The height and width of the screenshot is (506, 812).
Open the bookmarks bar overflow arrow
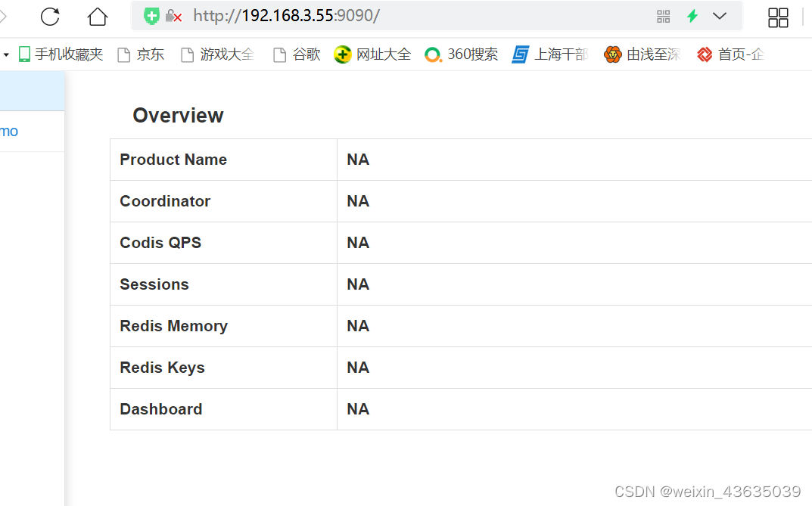[5, 54]
